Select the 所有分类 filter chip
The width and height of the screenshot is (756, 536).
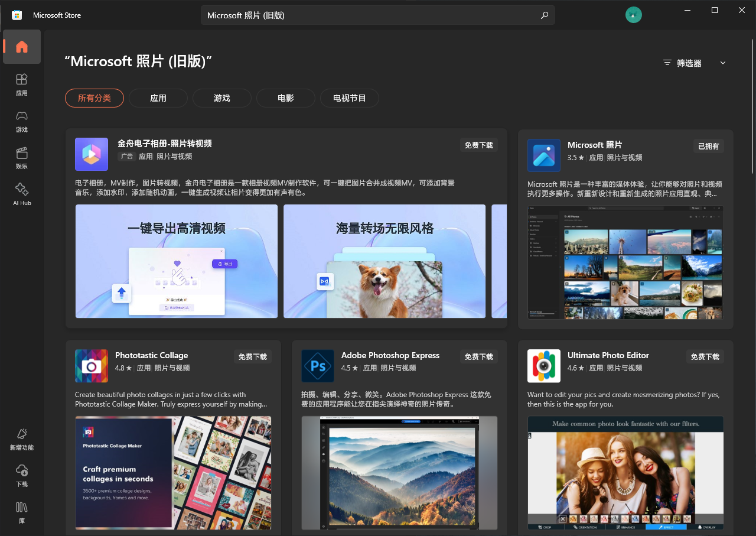point(94,98)
